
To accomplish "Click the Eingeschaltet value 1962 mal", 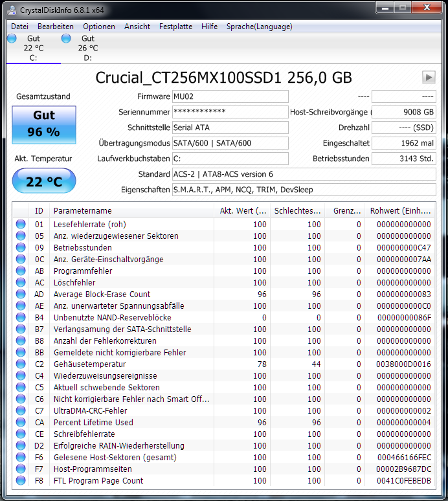I will [404, 143].
